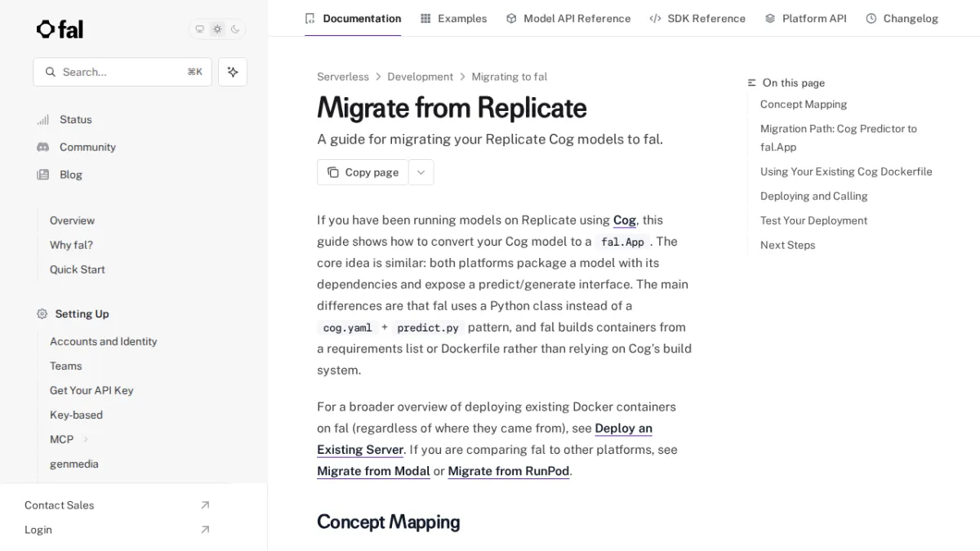The width and height of the screenshot is (980, 551).
Task: Open Get Your API Key page
Action: pyautogui.click(x=91, y=390)
